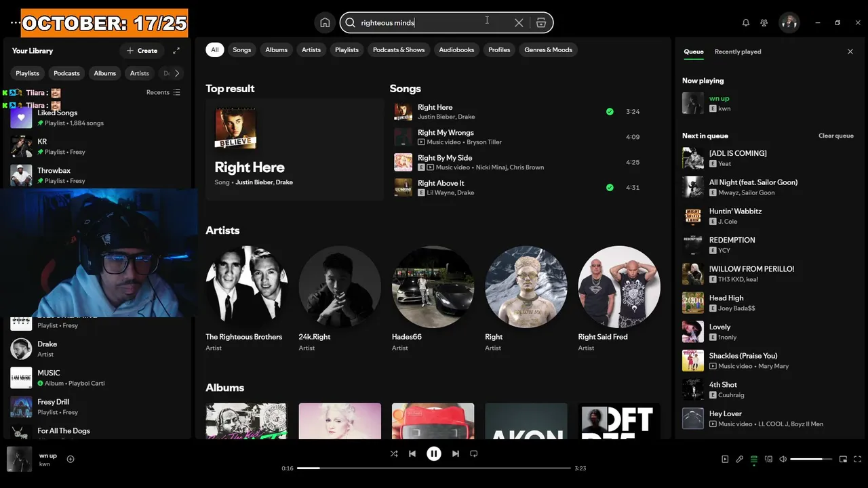The height and width of the screenshot is (488, 868).
Task: Filter results by Podcasts & Shows
Action: [x=399, y=49]
